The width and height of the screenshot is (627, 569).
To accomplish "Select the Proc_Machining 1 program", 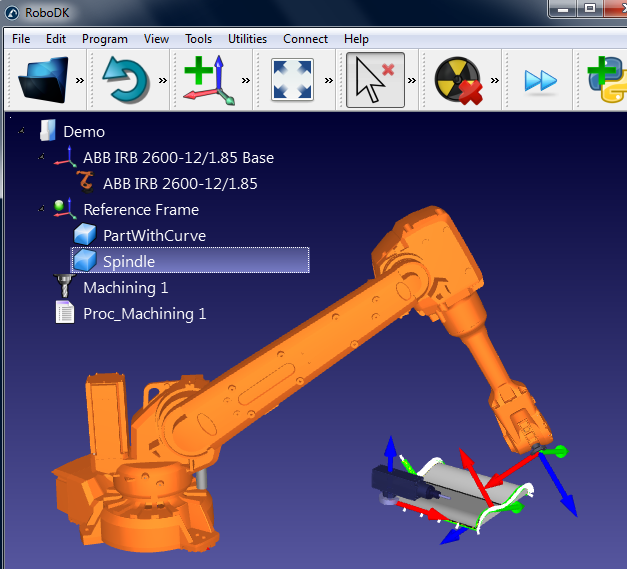I will click(x=145, y=313).
